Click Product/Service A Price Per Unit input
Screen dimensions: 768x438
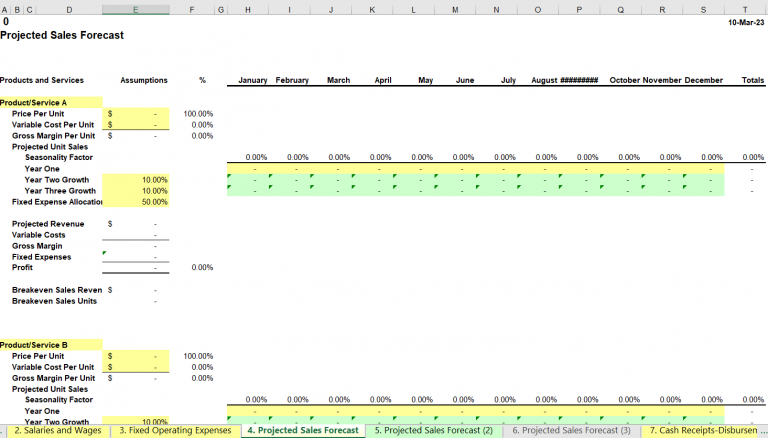click(x=136, y=114)
